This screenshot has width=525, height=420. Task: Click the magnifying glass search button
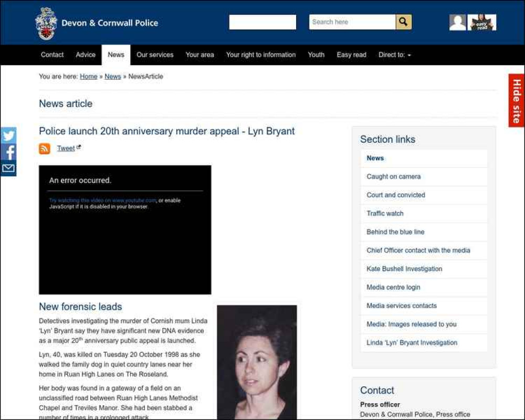(x=403, y=22)
